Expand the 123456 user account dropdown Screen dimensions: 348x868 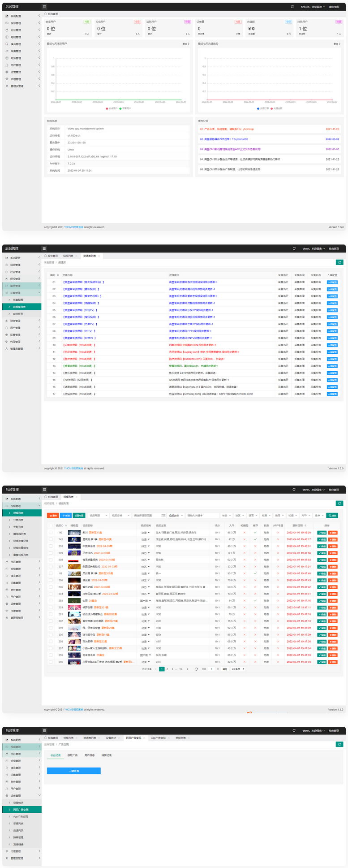point(313,7)
